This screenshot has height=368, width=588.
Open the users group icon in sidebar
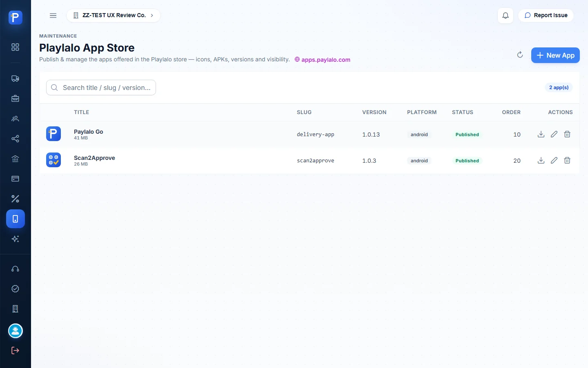[16, 119]
